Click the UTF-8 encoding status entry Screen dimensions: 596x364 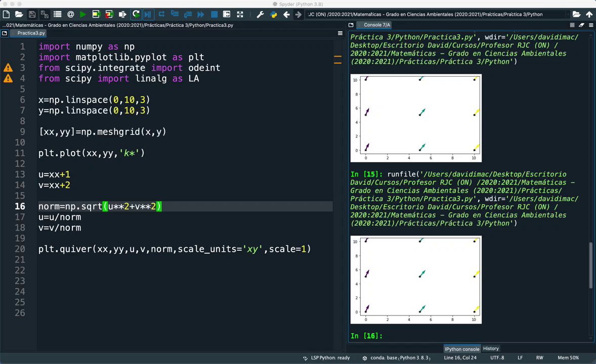click(x=497, y=358)
